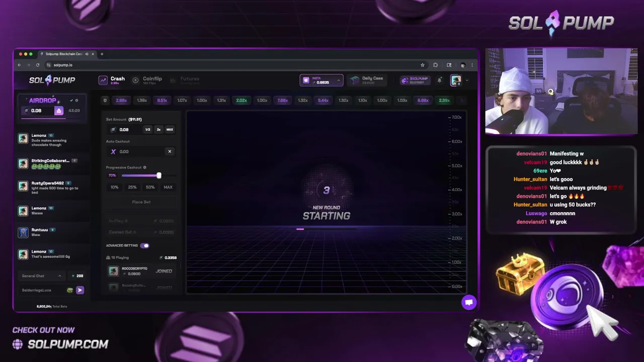644x362 pixels.
Task: Click the SolPump rocket logo in the site header
Action: pyautogui.click(x=52, y=80)
